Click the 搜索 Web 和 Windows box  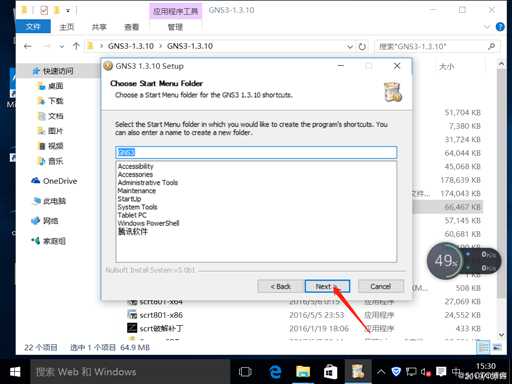[130, 372]
